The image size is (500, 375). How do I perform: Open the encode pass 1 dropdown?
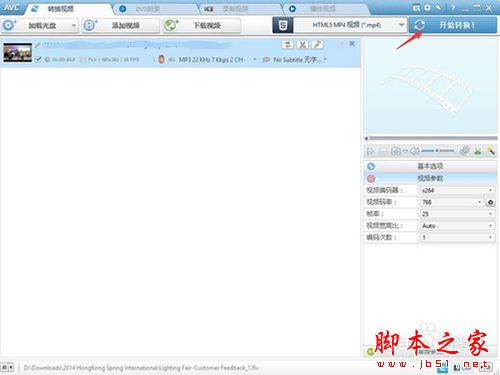(457, 237)
